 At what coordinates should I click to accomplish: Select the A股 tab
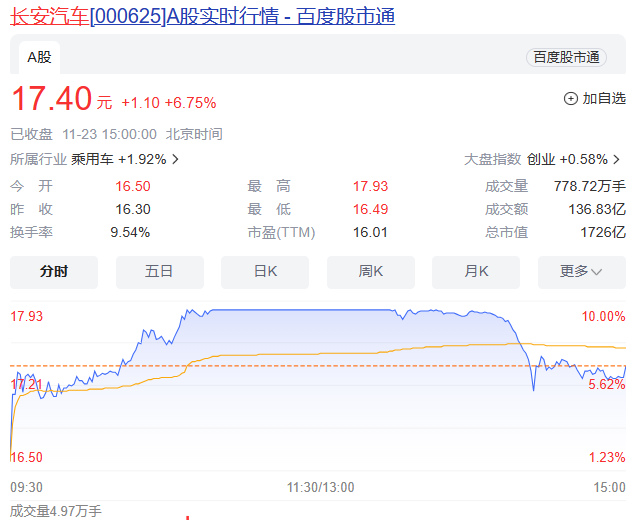39,58
